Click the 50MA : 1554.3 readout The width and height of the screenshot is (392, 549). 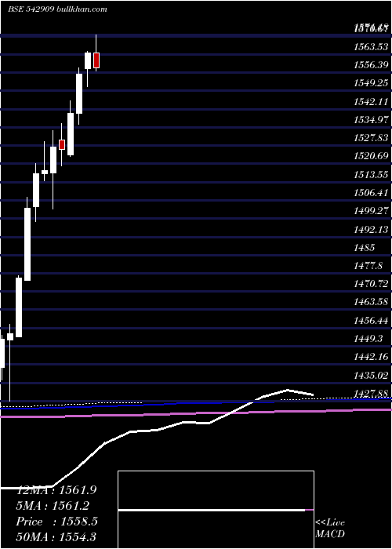pyautogui.click(x=56, y=537)
